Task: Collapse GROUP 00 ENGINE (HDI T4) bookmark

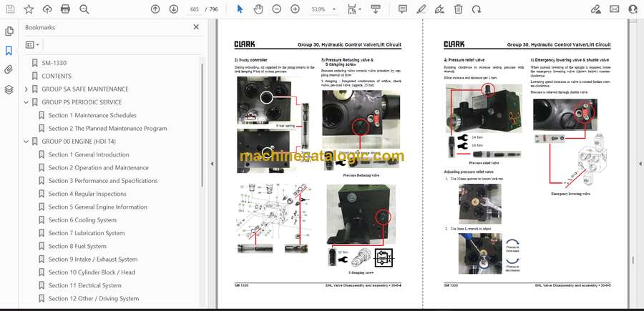Action: point(26,142)
